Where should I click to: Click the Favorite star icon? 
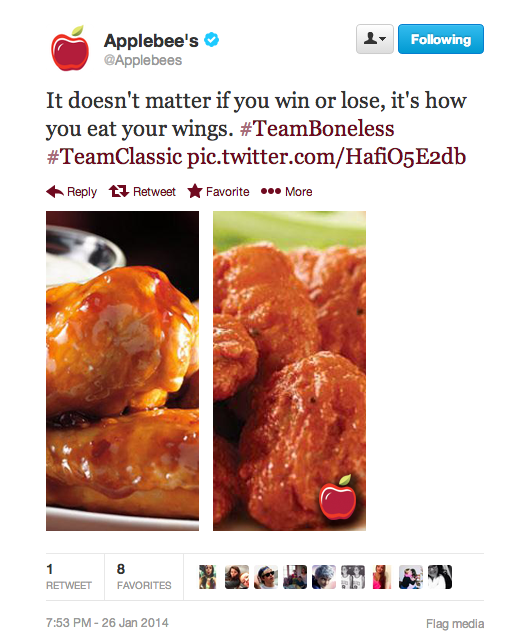[195, 191]
